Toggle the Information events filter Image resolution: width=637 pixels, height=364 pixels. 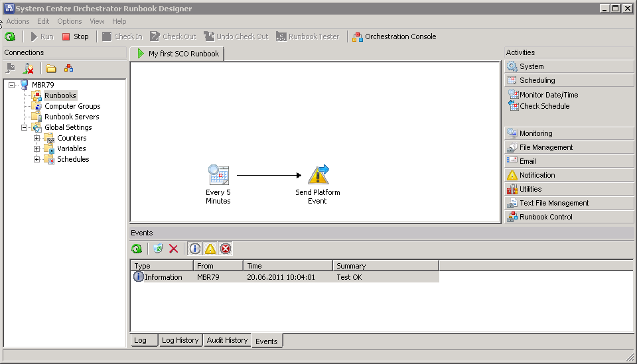point(194,249)
